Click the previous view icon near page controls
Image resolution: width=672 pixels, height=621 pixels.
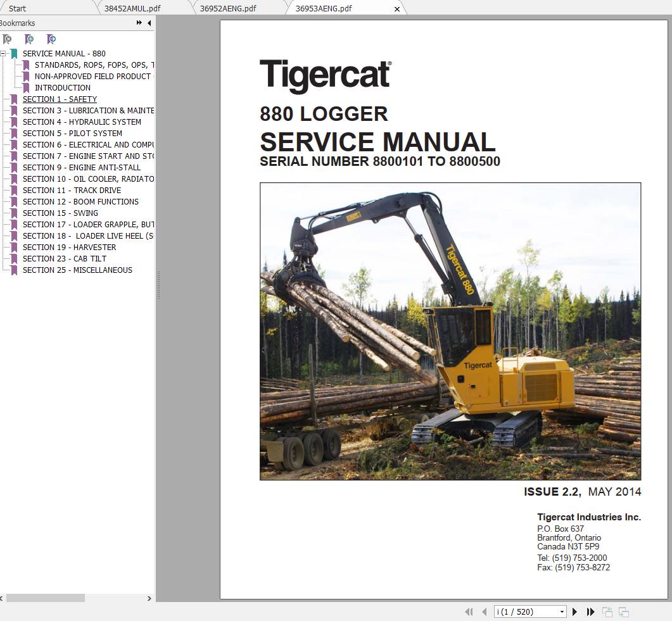(607, 612)
